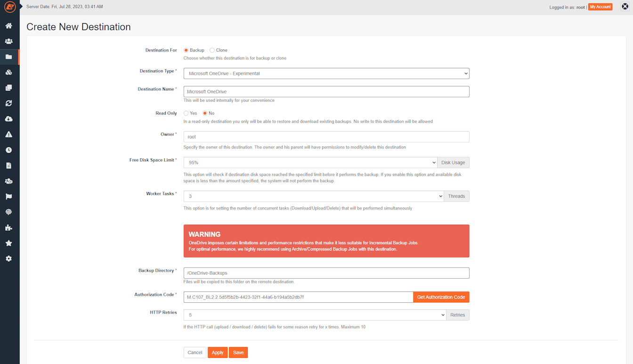Open the gear settings icon in sidebar
Screen dimensions: 633x364
click(x=8, y=259)
